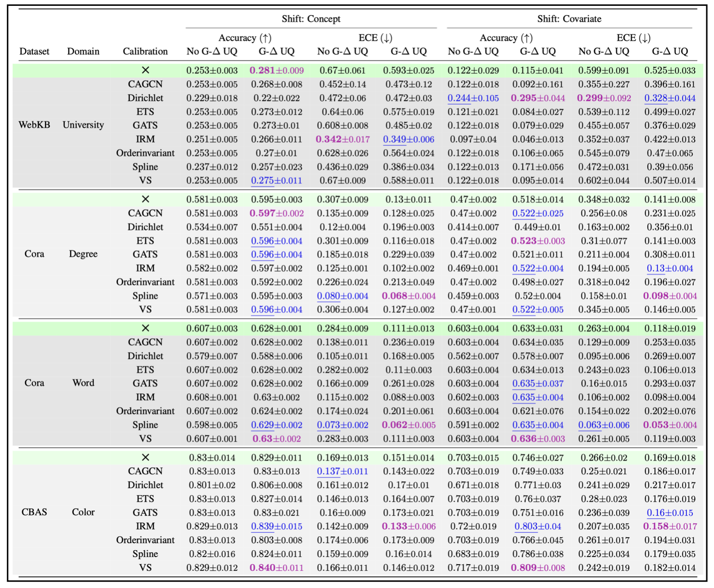Click the underlined value 0.839±0.015
This screenshot has height=588, width=714.
pos(277,526)
